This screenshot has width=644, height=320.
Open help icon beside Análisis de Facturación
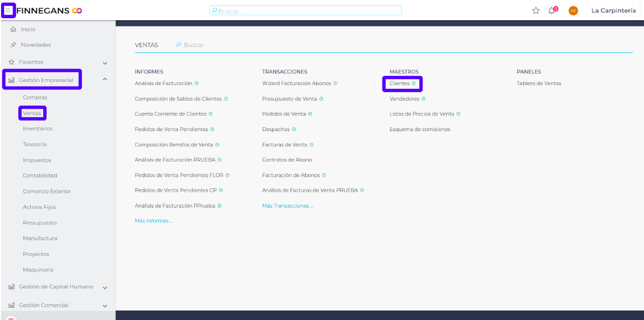[x=197, y=83]
